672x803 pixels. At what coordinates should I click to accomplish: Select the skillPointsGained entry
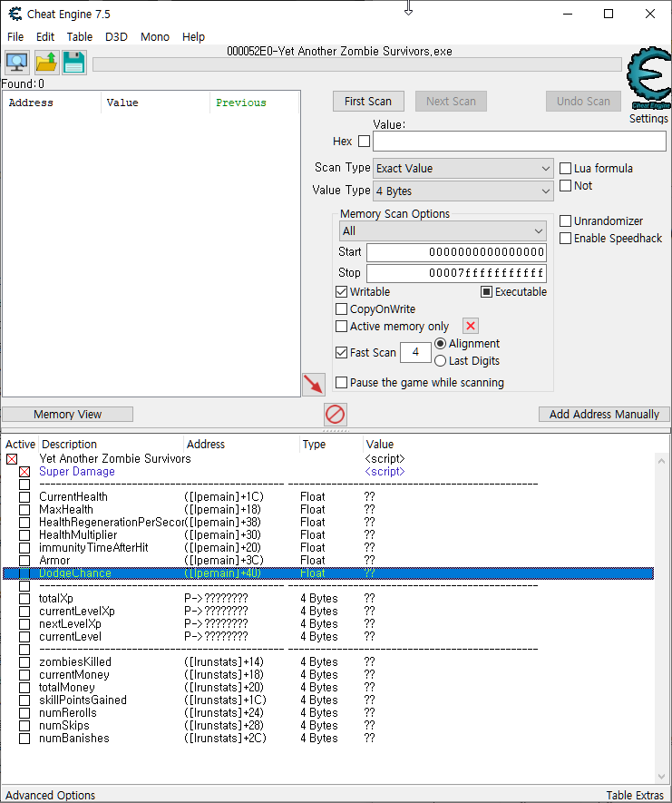coord(328,700)
